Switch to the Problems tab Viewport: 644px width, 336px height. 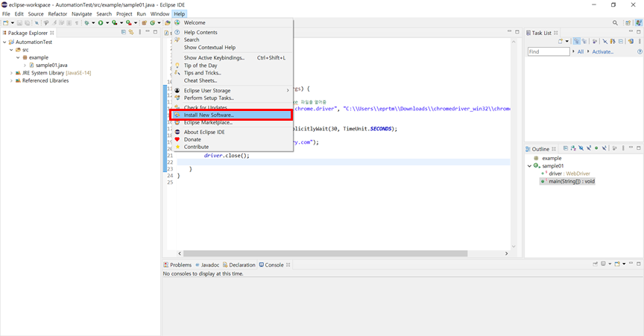178,265
